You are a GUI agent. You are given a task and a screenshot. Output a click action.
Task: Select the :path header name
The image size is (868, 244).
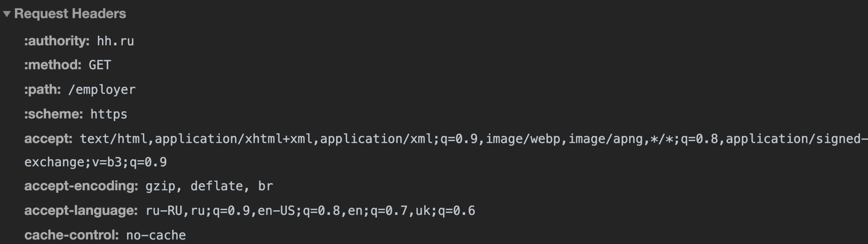pos(43,90)
